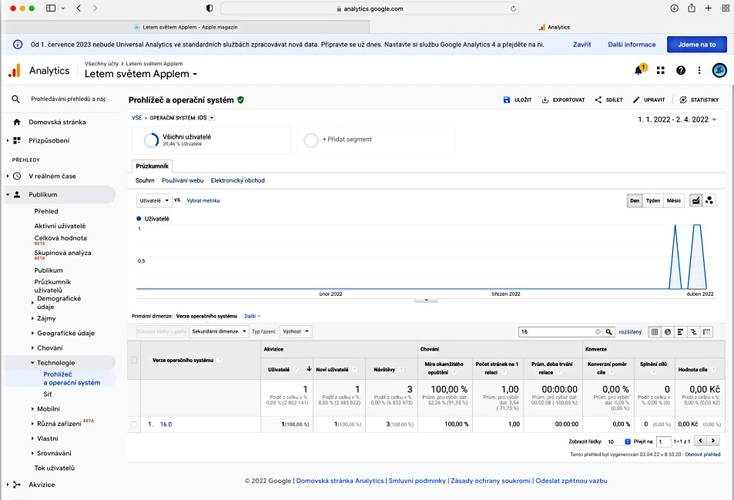Click the Analytics logo icon
734x500 pixels.
15,71
